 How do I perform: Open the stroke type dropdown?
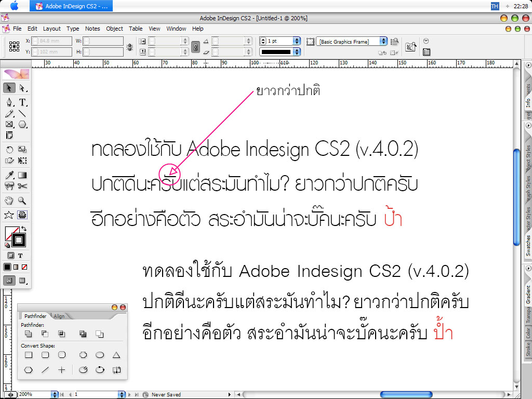(297, 51)
